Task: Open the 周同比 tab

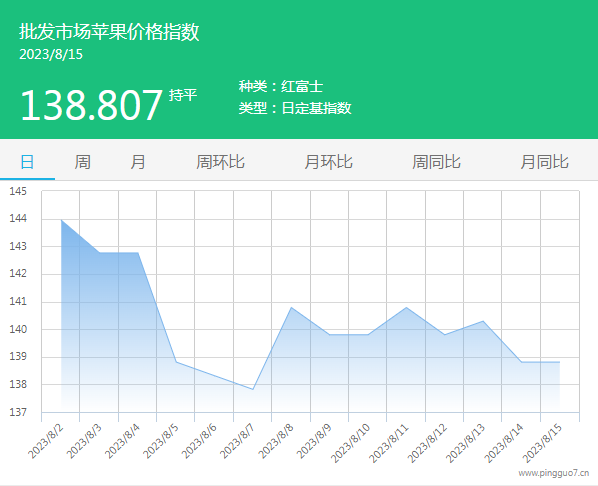Action: tap(436, 162)
